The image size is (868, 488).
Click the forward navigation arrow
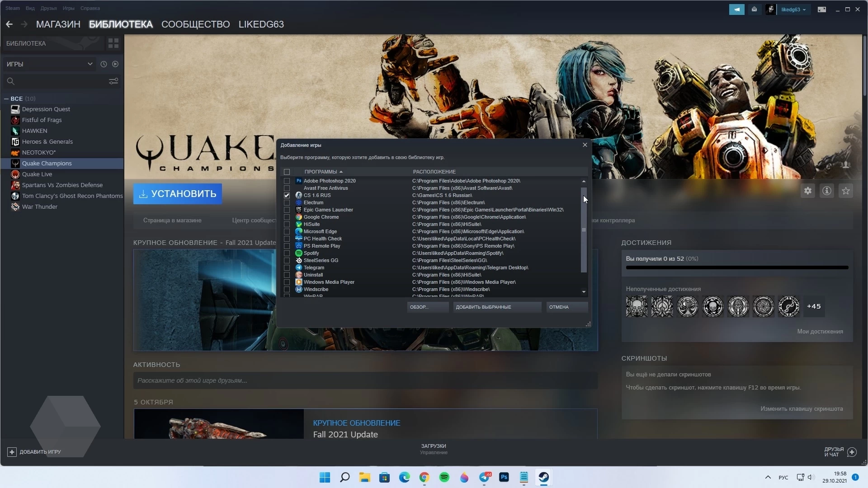click(24, 24)
